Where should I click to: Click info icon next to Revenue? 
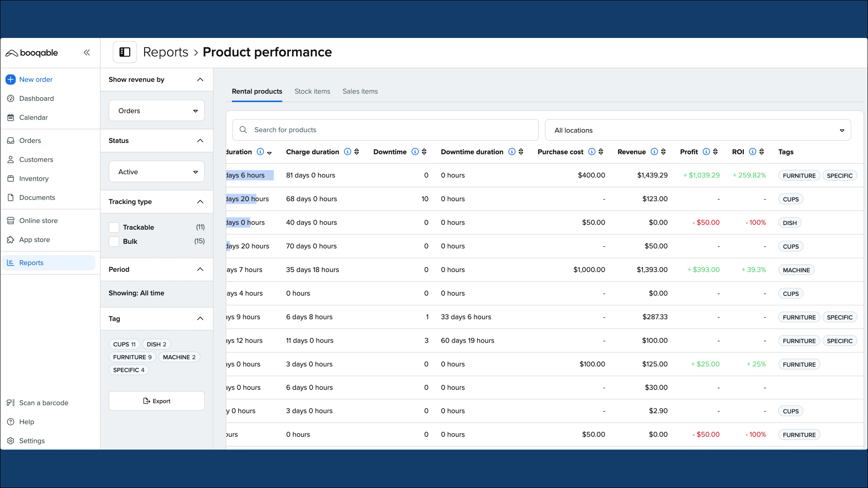tap(654, 152)
